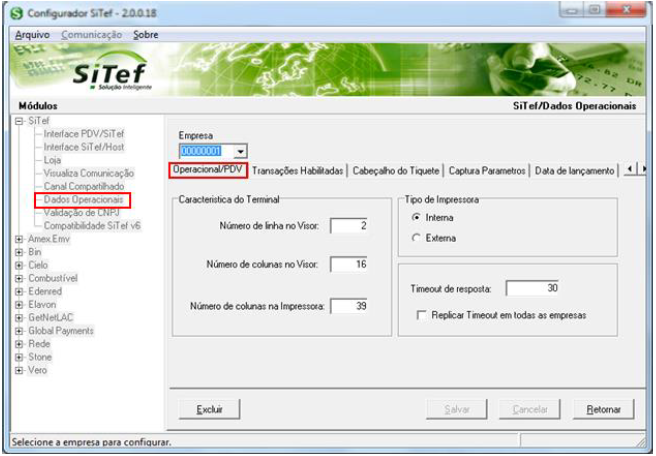Expand the Elavon module node

tap(19, 305)
